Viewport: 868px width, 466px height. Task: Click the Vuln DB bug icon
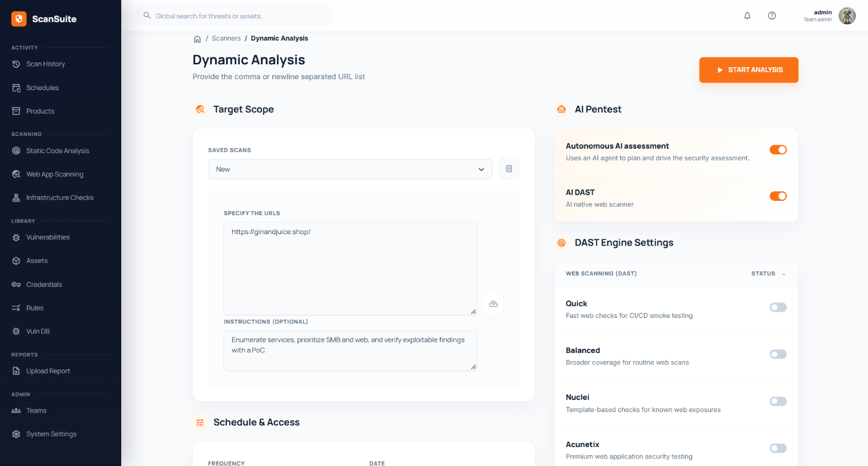[16, 332]
